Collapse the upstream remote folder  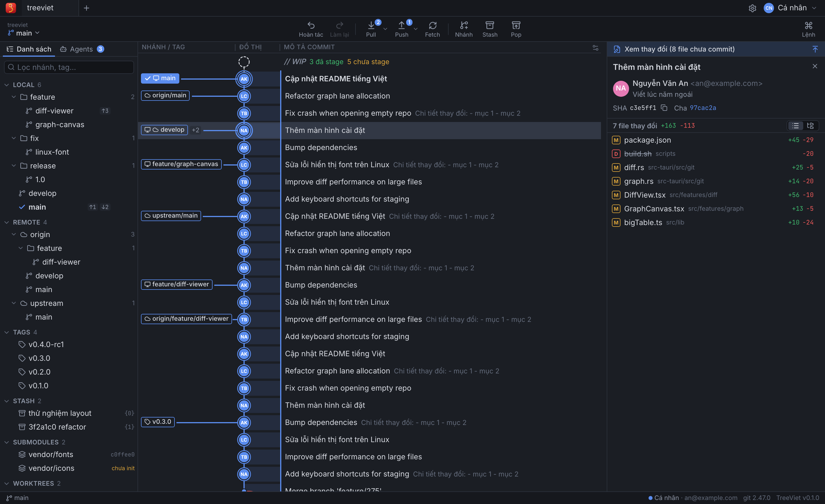coord(14,303)
